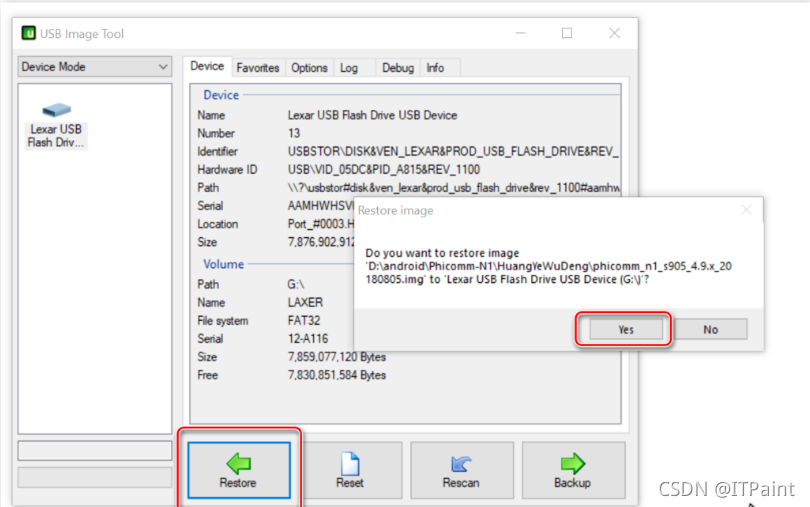Click the volume path 'G:\'
The width and height of the screenshot is (810, 507).
click(295, 284)
